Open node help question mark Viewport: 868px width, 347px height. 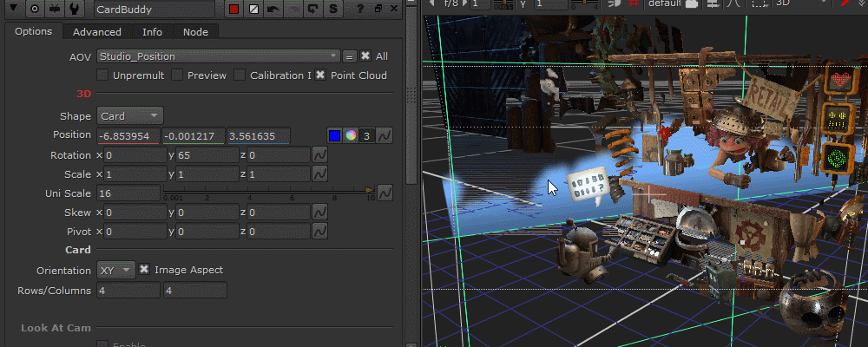(x=360, y=9)
